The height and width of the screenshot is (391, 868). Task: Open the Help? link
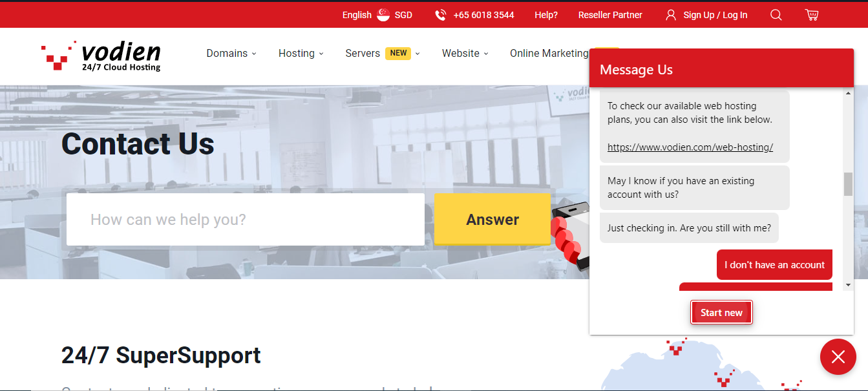point(546,15)
